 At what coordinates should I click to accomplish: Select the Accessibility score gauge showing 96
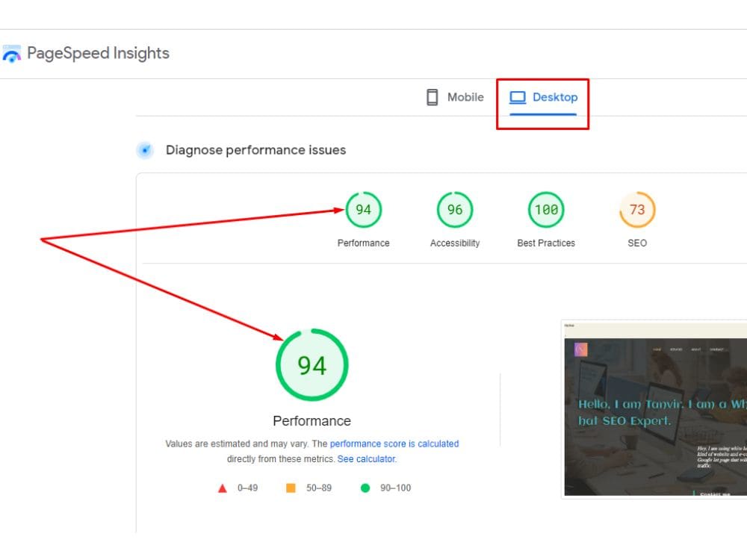(454, 210)
